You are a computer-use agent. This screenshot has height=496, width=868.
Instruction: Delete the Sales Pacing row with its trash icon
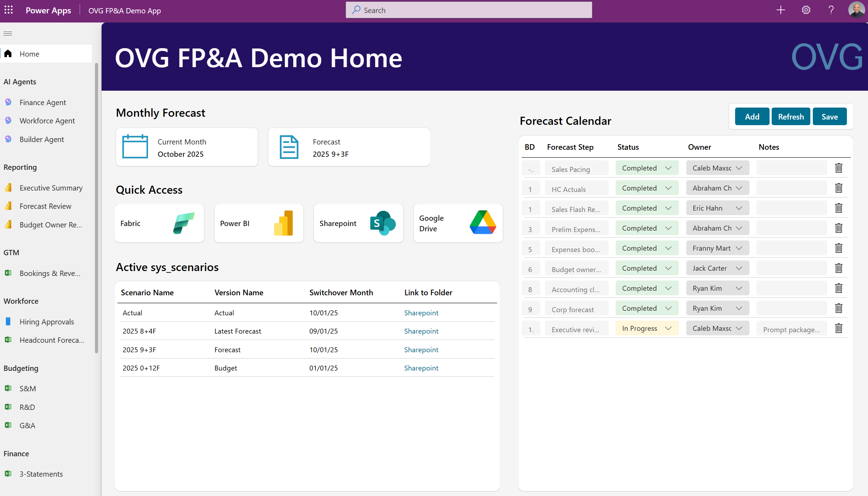point(838,168)
